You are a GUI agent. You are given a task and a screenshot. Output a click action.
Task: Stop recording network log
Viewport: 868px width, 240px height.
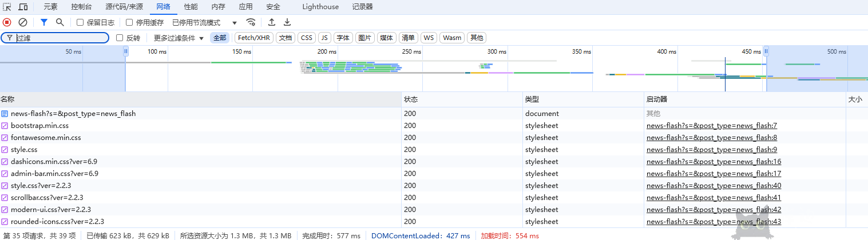7,22
